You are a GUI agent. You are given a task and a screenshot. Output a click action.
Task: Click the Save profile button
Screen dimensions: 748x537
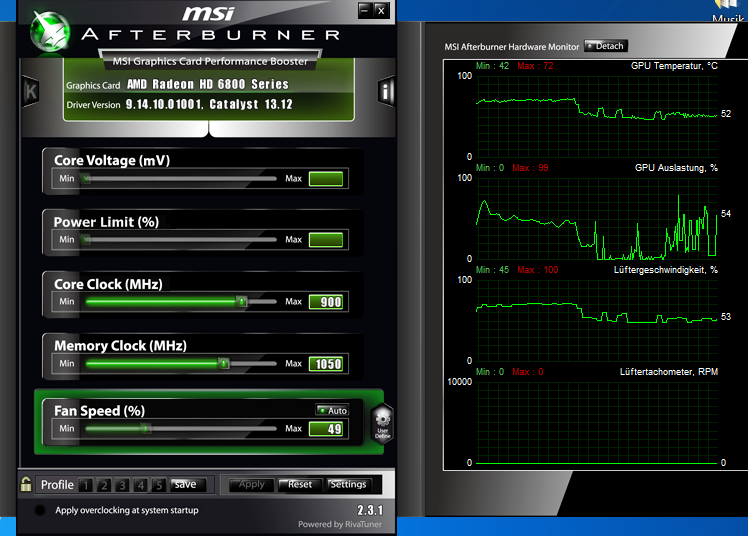pos(187,485)
